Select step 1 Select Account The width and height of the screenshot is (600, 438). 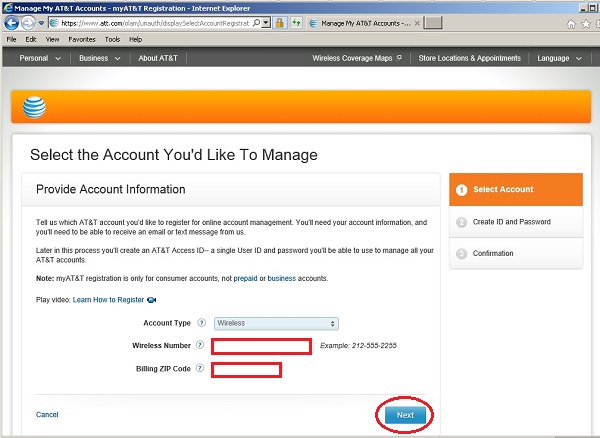(516, 189)
